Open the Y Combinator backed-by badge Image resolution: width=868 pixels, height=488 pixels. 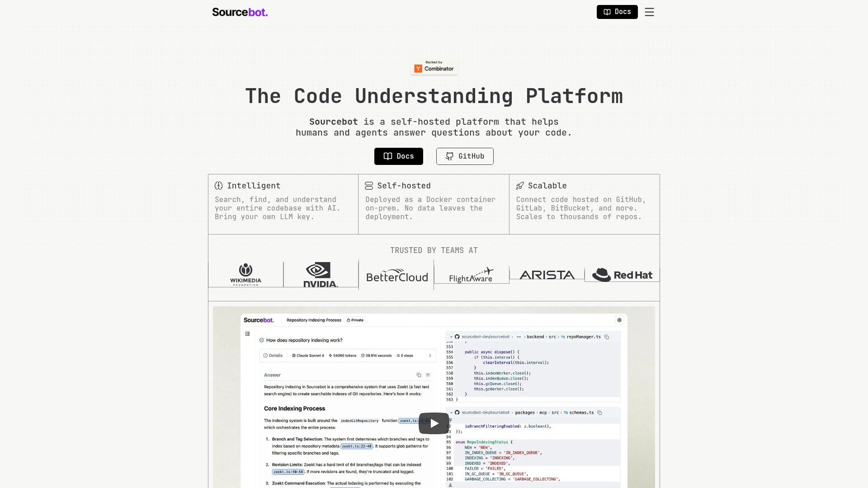(434, 67)
